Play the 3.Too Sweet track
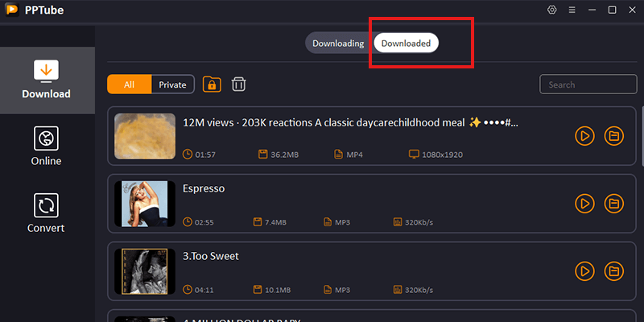 [584, 270]
